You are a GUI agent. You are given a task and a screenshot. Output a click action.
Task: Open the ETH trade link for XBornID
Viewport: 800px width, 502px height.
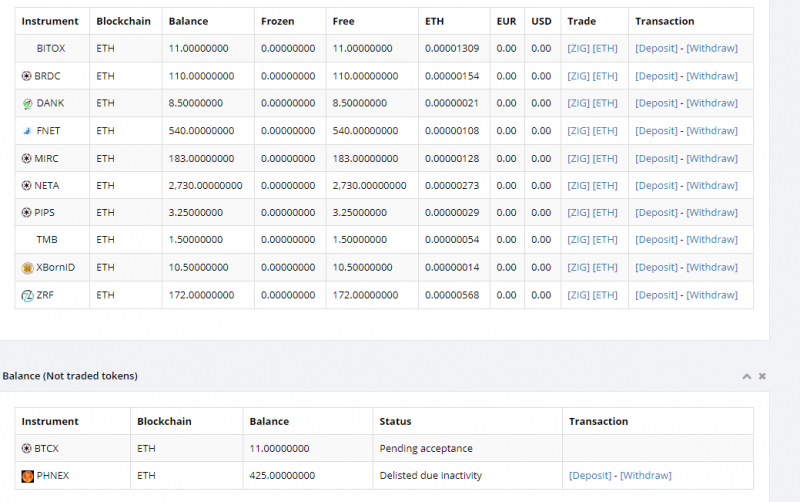click(605, 267)
